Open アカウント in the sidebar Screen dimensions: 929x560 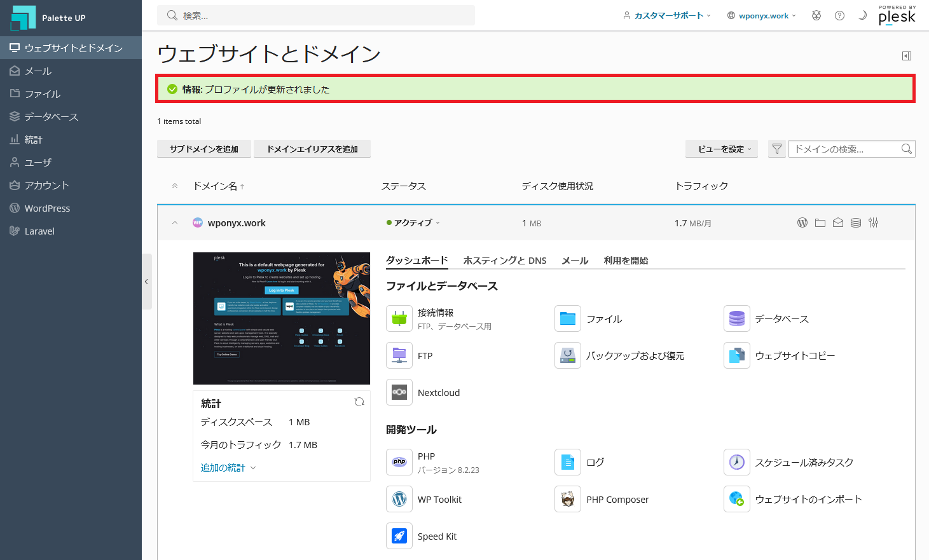click(71, 185)
